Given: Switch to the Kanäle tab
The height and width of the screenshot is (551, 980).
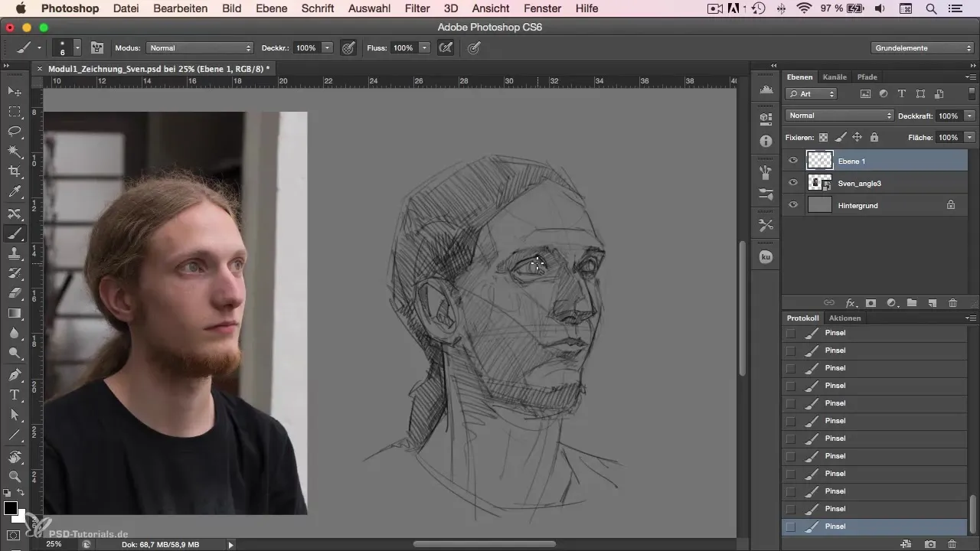Looking at the screenshot, I should 835,77.
